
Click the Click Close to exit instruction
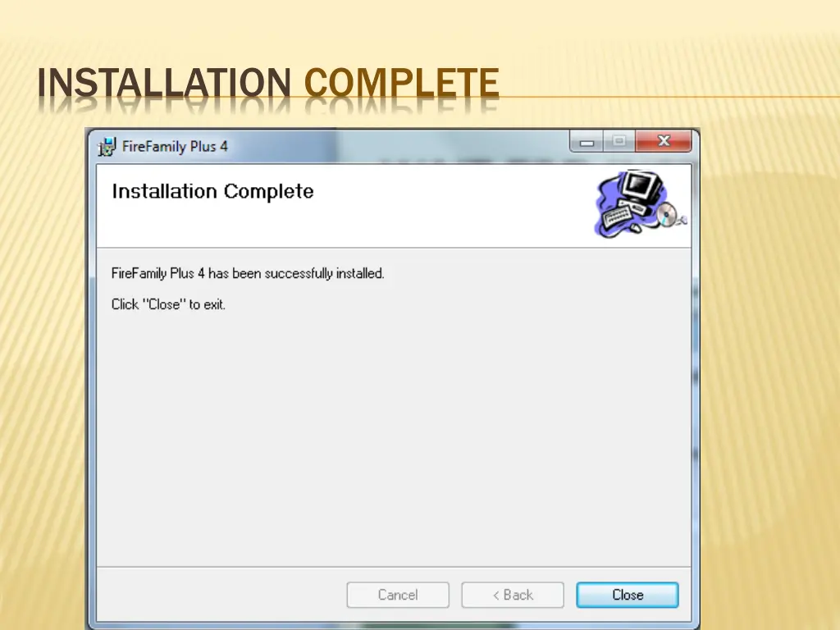(168, 304)
